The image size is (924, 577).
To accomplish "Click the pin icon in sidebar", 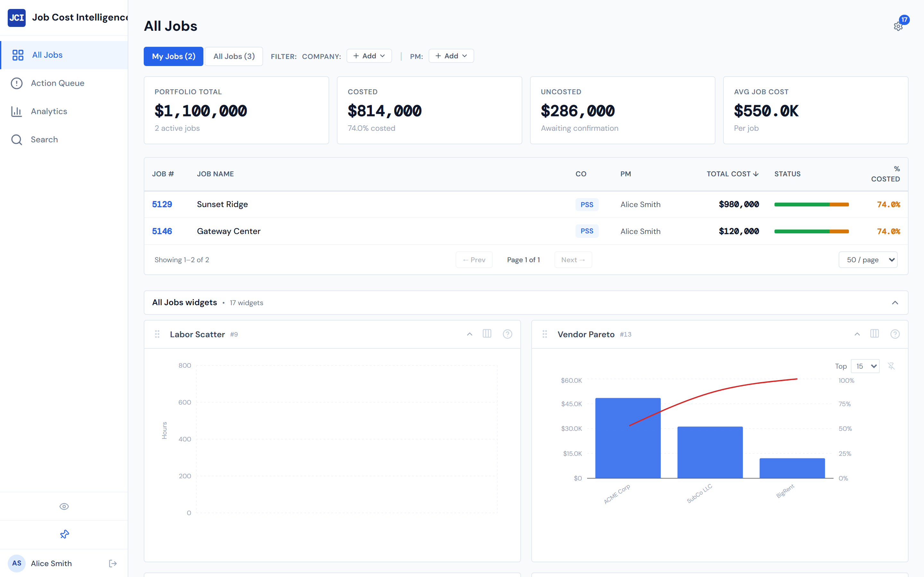I will tap(64, 534).
